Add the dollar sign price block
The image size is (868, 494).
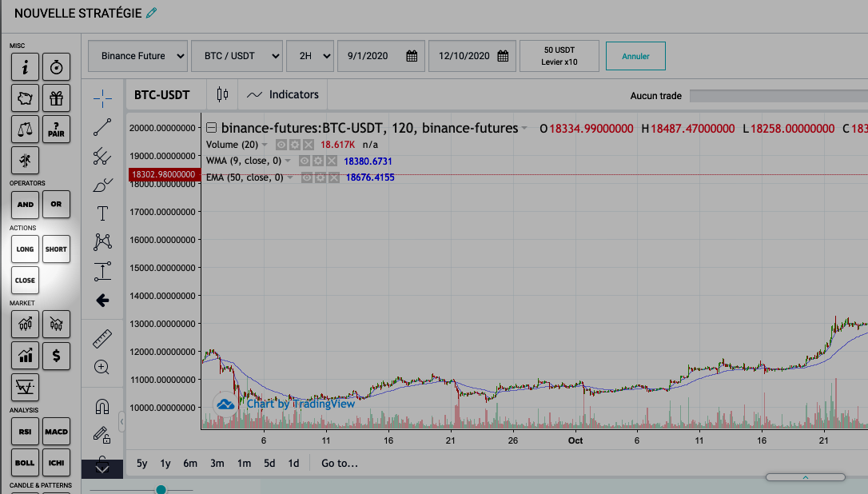[57, 356]
